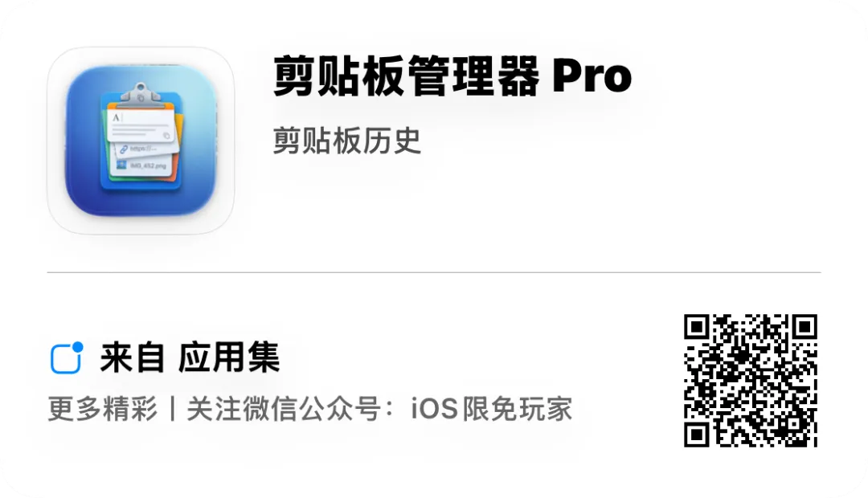This screenshot has width=868, height=498.
Task: Click the small copy symbol on note card
Action: click(x=166, y=134)
